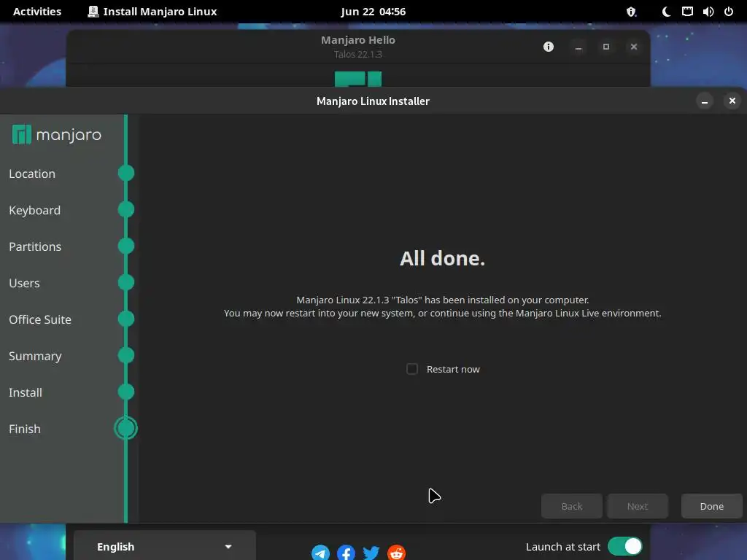This screenshot has width=747, height=560.
Task: Open the clock and calendar panel
Action: pos(373,12)
